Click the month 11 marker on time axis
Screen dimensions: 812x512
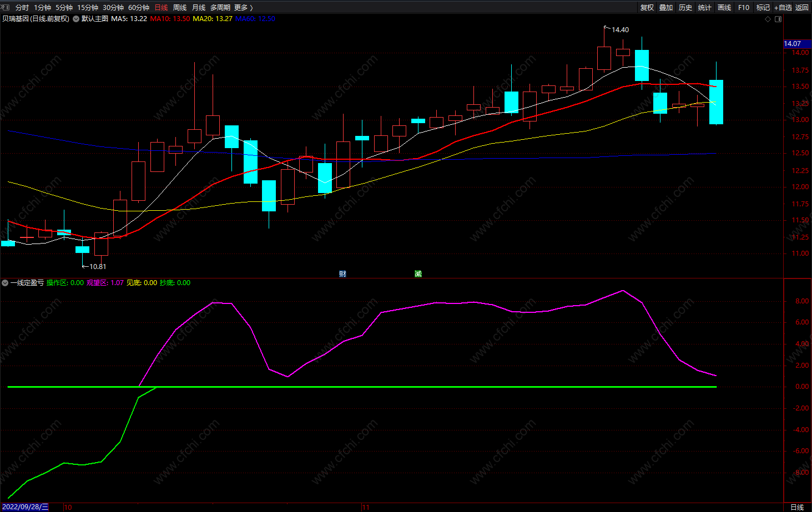coord(366,507)
